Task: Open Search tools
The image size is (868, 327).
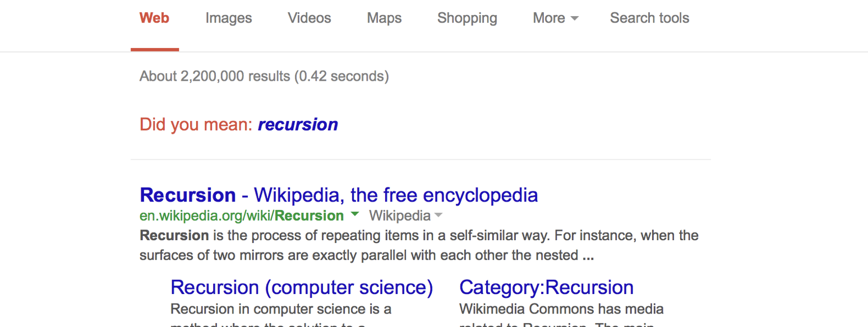Action: 649,18
